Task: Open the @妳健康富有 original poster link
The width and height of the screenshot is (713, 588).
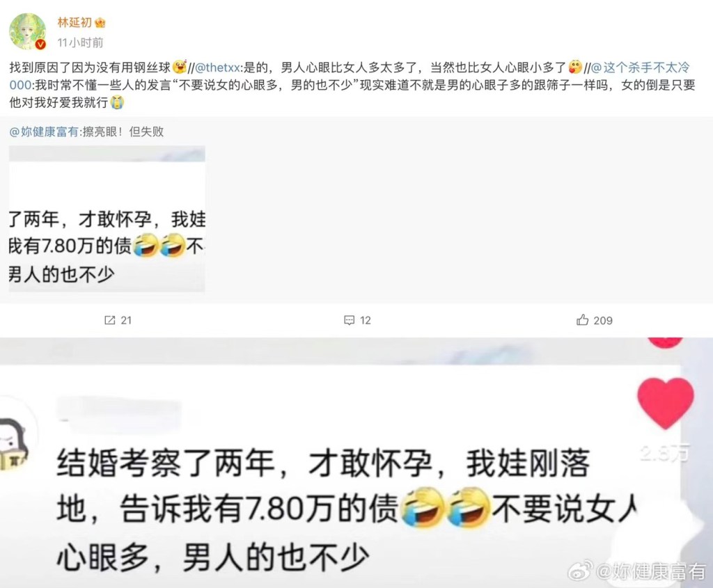Action: point(44,132)
